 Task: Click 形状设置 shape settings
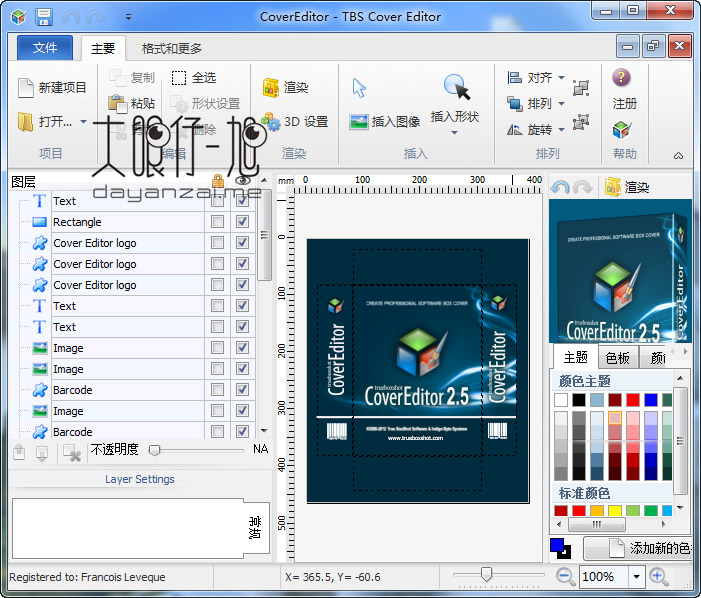click(x=206, y=104)
